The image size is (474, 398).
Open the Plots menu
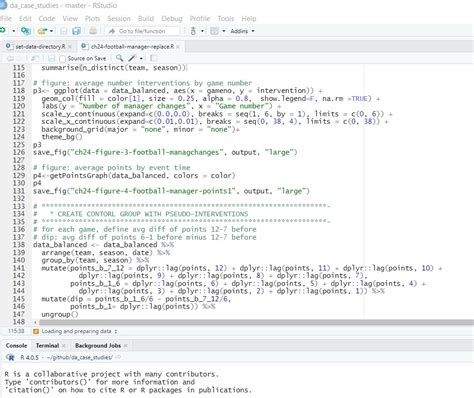coord(92,19)
